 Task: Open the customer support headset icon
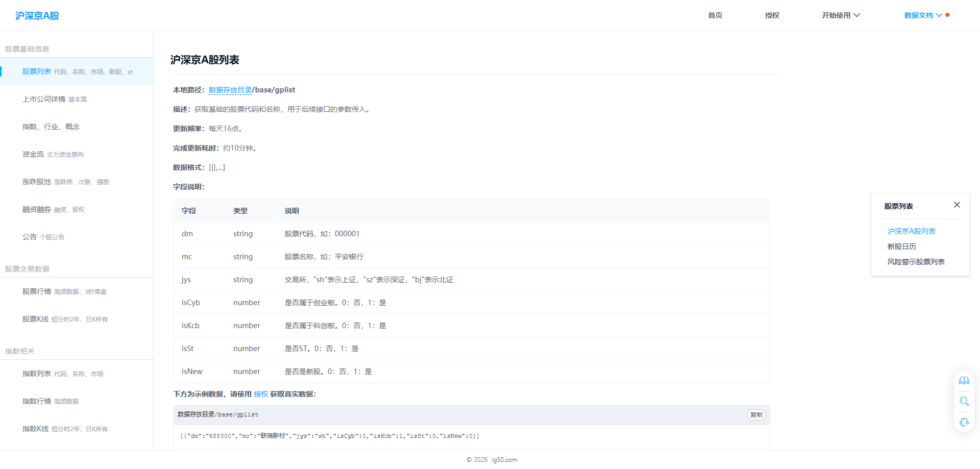click(x=964, y=422)
